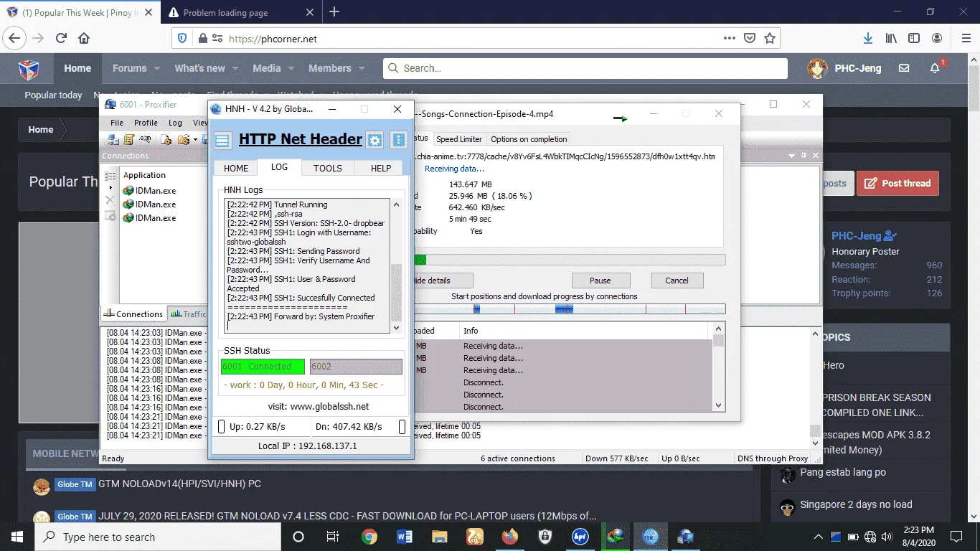
Task: Expand the Members dropdown arrow in site navigation
Action: pos(360,69)
